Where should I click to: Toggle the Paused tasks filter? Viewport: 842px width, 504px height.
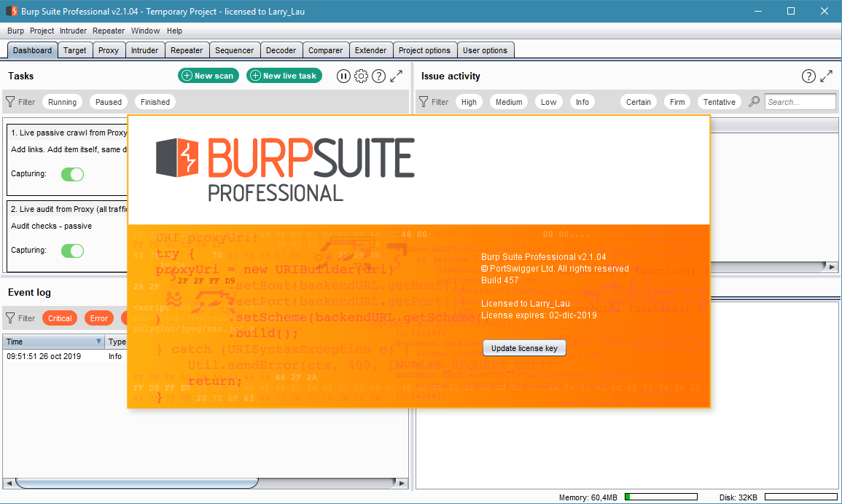(x=109, y=102)
